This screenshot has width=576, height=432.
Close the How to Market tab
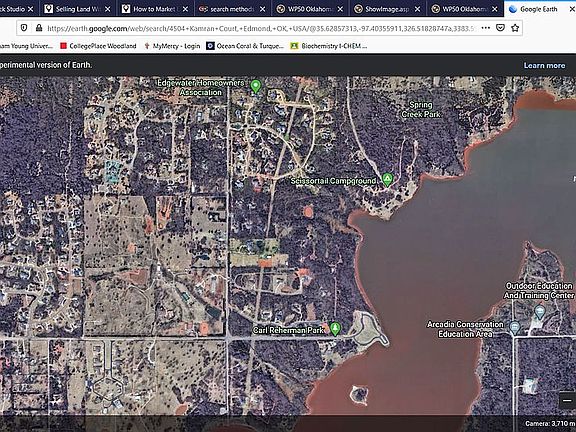click(186, 9)
